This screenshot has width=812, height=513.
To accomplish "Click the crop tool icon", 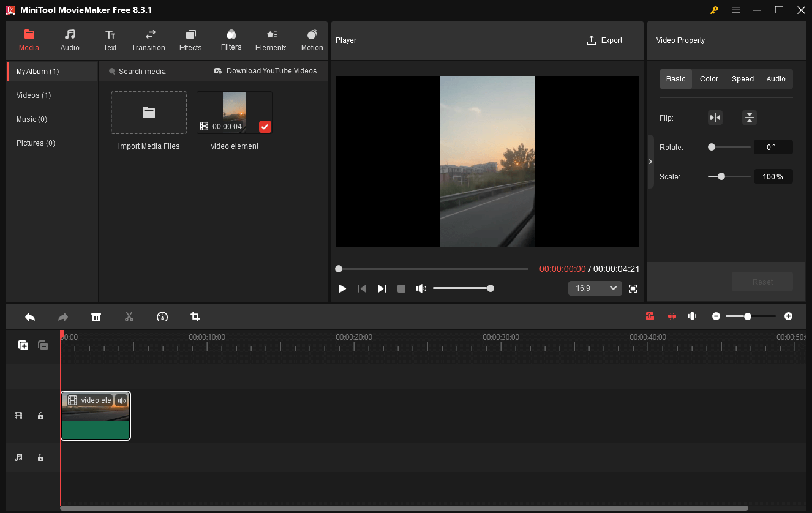I will [195, 316].
